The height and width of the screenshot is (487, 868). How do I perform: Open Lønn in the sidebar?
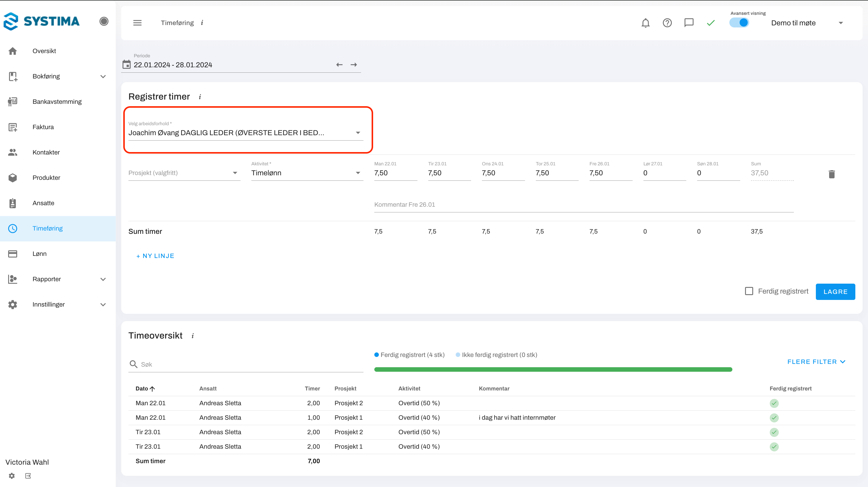[x=39, y=254]
